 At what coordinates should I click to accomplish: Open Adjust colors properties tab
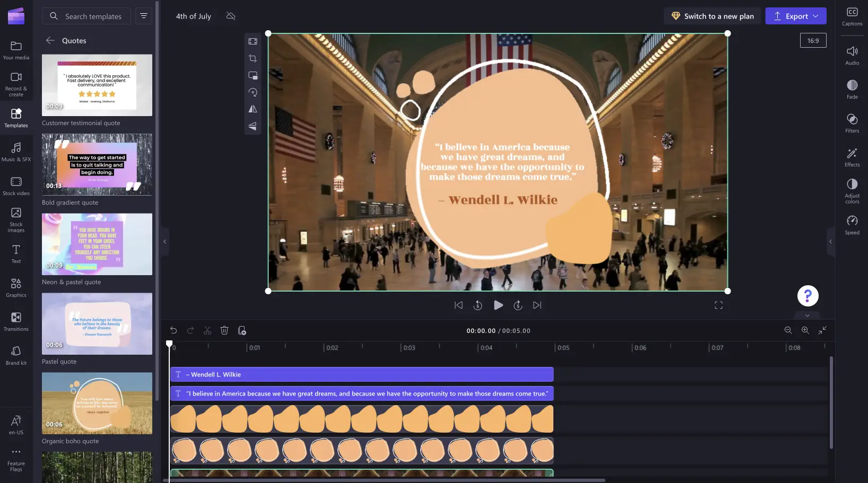852,191
